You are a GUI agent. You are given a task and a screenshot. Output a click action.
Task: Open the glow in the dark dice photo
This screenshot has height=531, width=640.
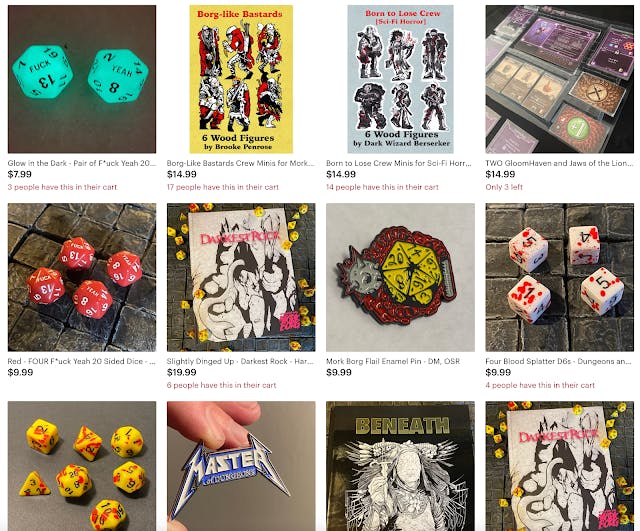pyautogui.click(x=82, y=79)
